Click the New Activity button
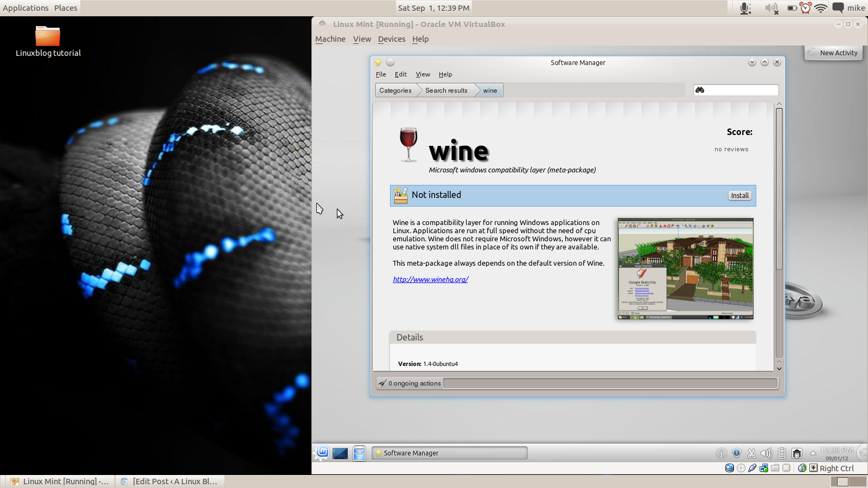868x488 pixels. pos(834,53)
